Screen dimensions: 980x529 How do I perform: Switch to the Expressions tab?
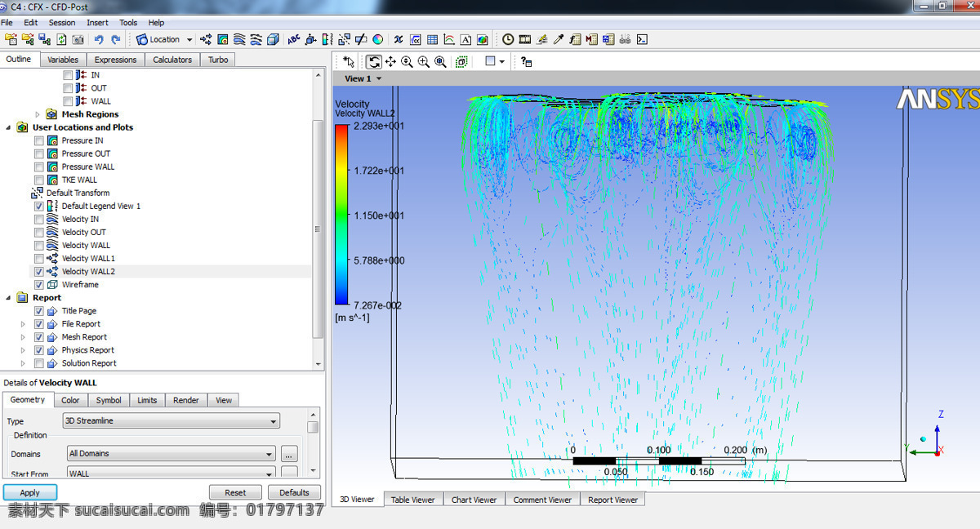coord(115,60)
